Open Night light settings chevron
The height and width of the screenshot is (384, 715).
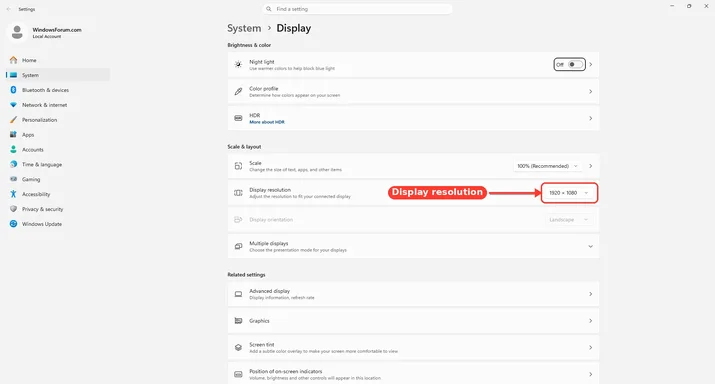(591, 64)
